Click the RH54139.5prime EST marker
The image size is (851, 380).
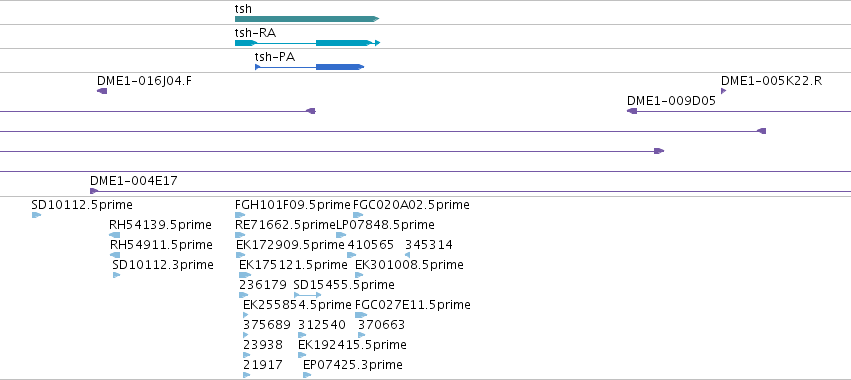coord(115,235)
